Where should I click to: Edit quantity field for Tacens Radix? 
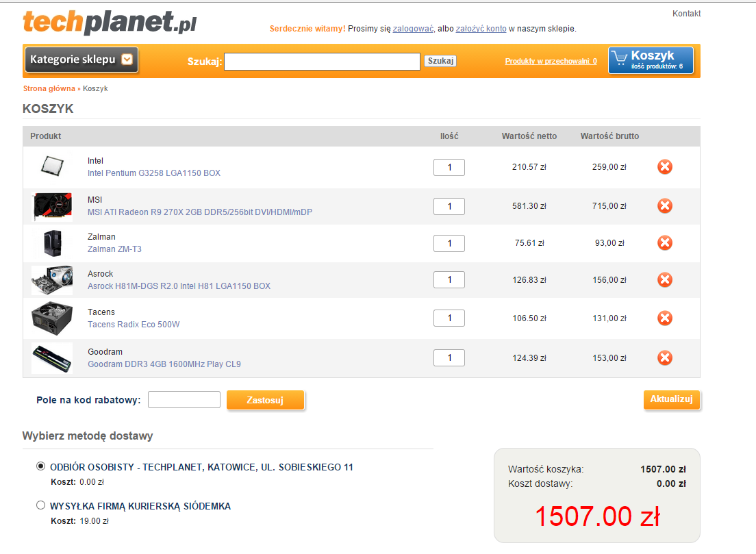[449, 318]
